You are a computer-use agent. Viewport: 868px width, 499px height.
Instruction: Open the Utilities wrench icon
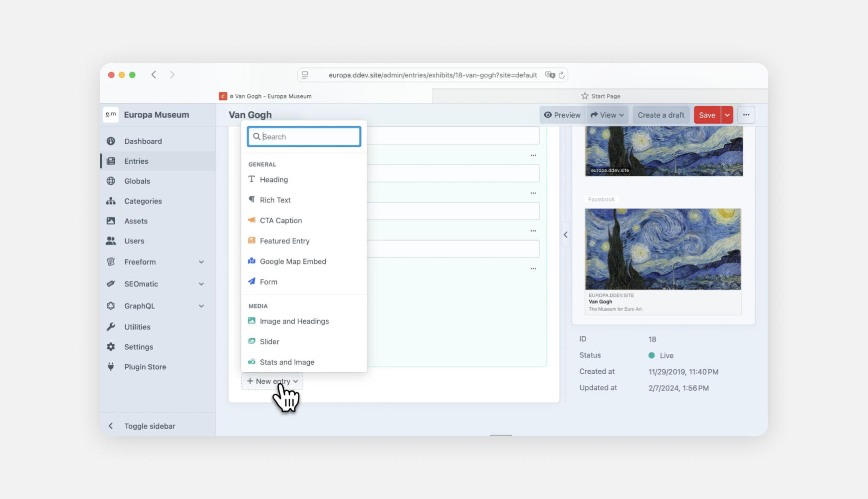coord(111,326)
